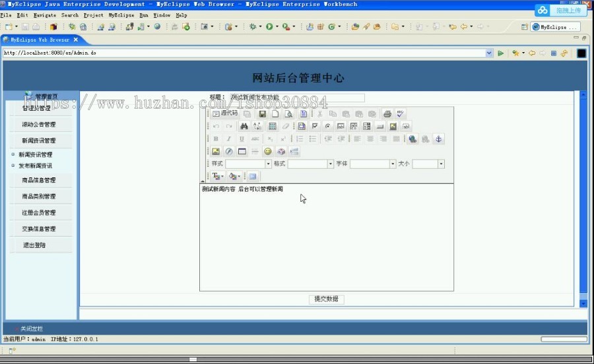Open the File menu
The image size is (594, 364).
(6, 15)
